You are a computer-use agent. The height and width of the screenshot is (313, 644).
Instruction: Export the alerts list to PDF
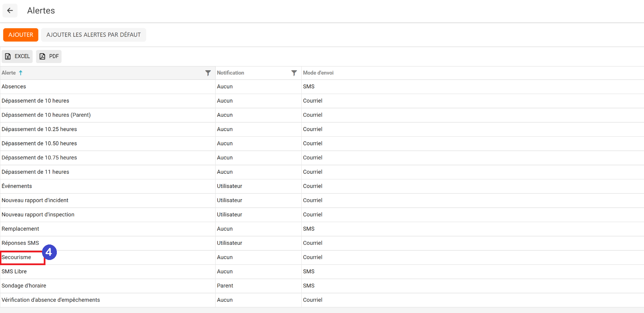(x=49, y=56)
